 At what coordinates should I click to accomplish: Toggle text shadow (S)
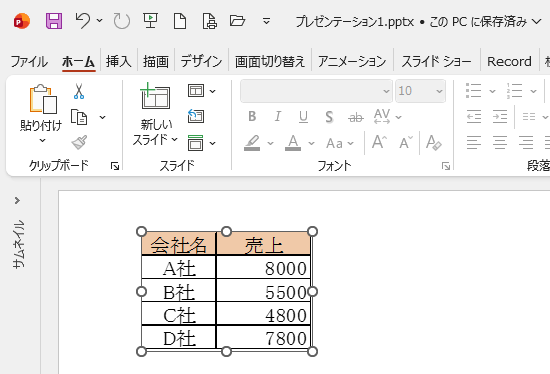pyautogui.click(x=329, y=117)
